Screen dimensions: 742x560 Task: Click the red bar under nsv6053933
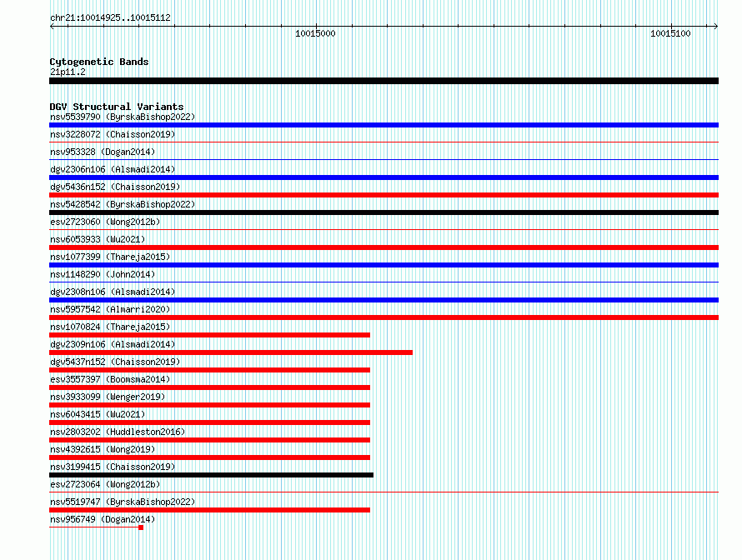[384, 247]
